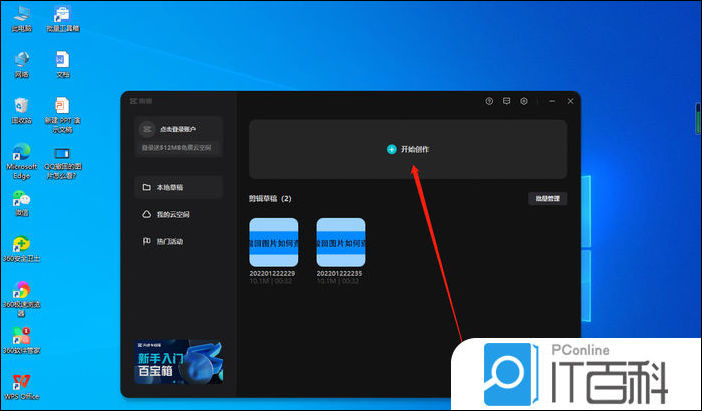Screen dimensions: 702x411
Task: Close the 剪映 window
Action: (570, 101)
